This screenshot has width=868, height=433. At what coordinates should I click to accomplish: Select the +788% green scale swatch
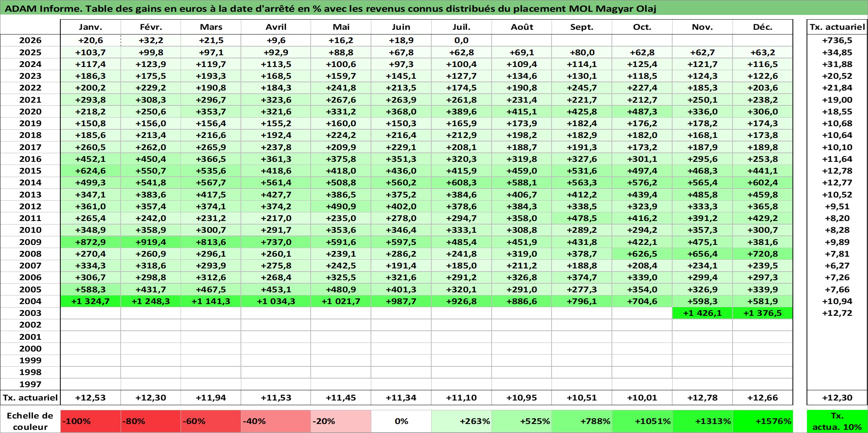pyautogui.click(x=582, y=421)
